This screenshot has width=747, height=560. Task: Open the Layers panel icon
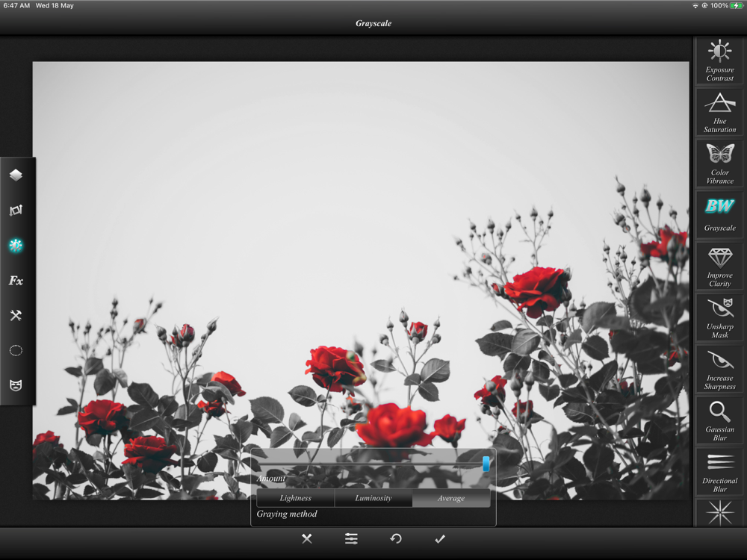(16, 175)
